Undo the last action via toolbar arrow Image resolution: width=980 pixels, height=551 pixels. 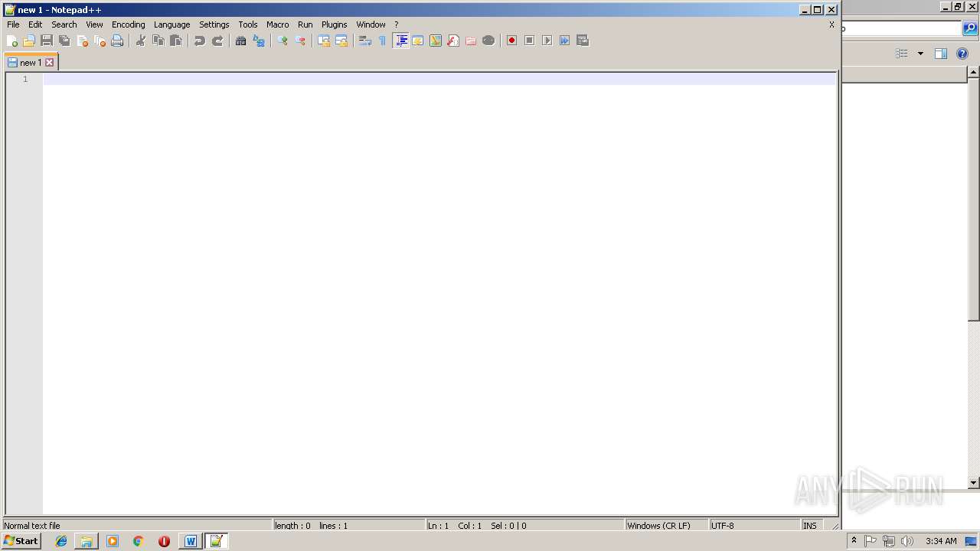click(200, 41)
